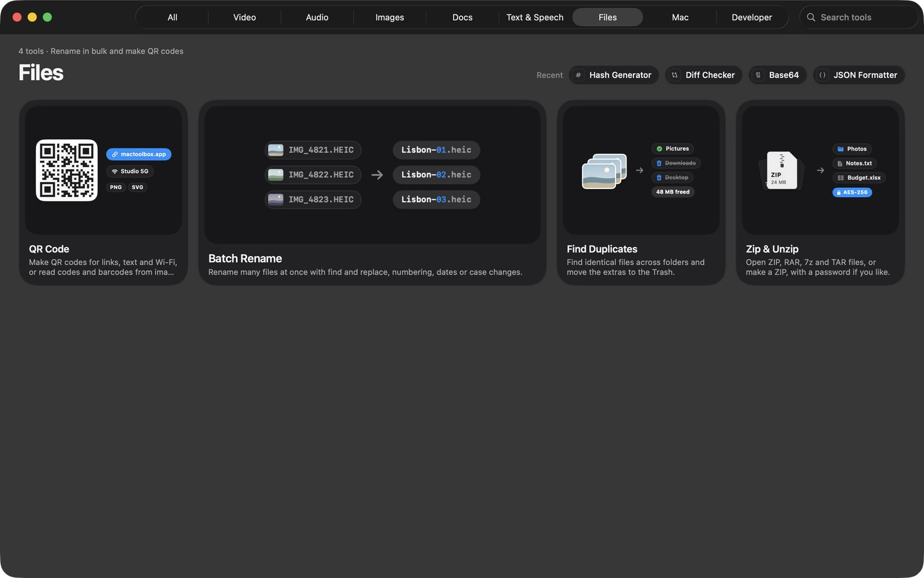Click the Pictures folder chip with checkmark

tap(672, 149)
